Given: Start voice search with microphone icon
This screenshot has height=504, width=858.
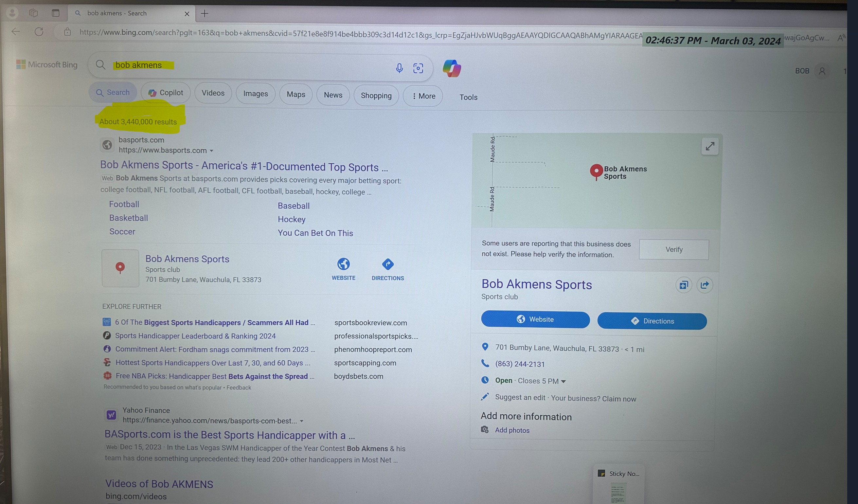Looking at the screenshot, I should point(399,68).
